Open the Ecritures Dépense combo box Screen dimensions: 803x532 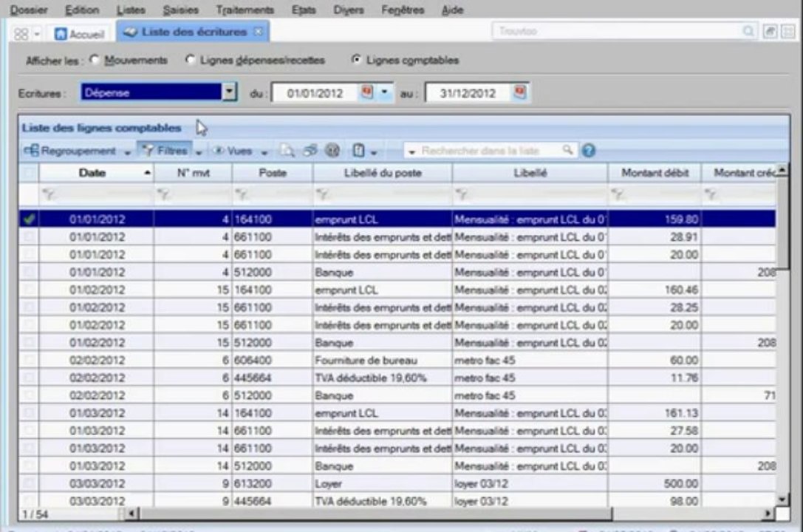158,92
